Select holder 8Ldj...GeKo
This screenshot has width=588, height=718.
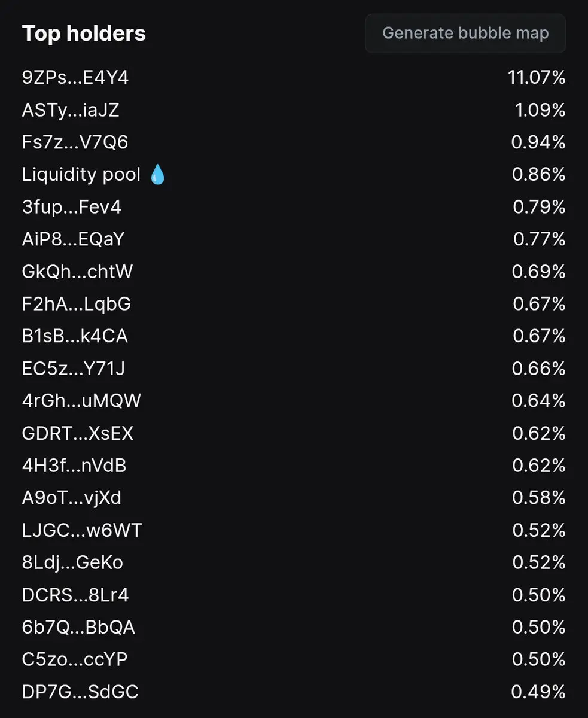click(x=73, y=562)
